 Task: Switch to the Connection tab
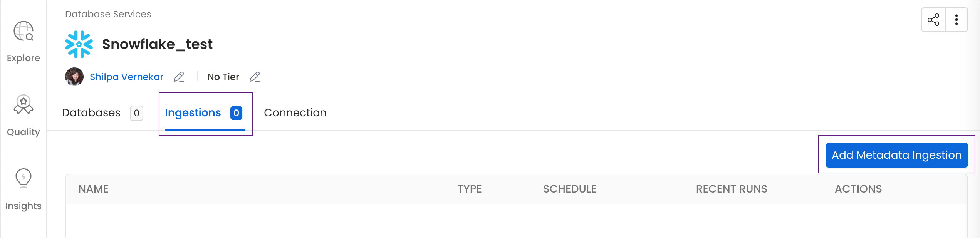295,112
